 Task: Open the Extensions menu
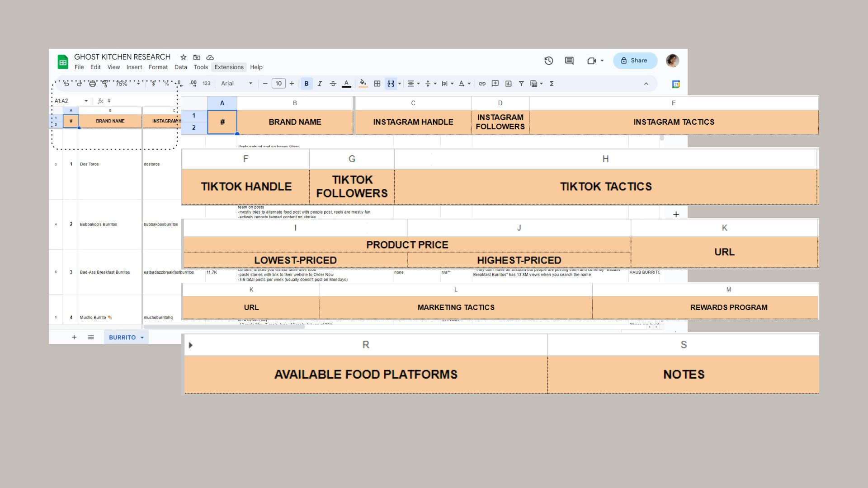[229, 67]
